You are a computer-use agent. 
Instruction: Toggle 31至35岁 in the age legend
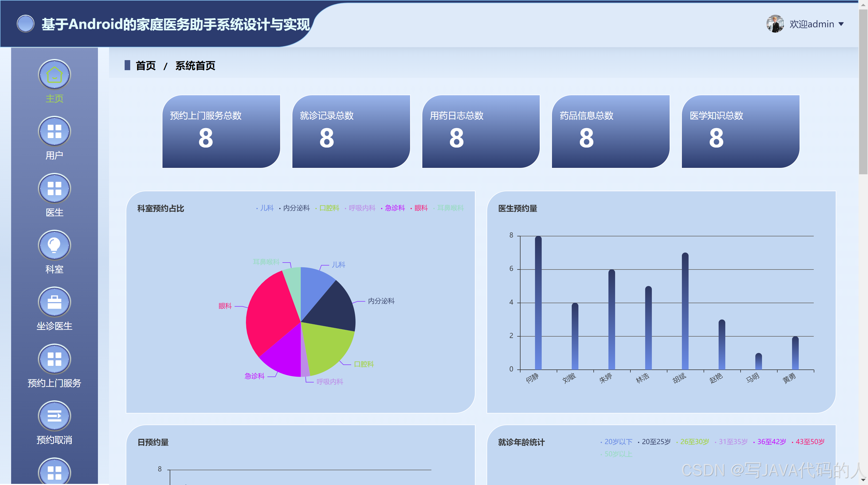tap(731, 442)
